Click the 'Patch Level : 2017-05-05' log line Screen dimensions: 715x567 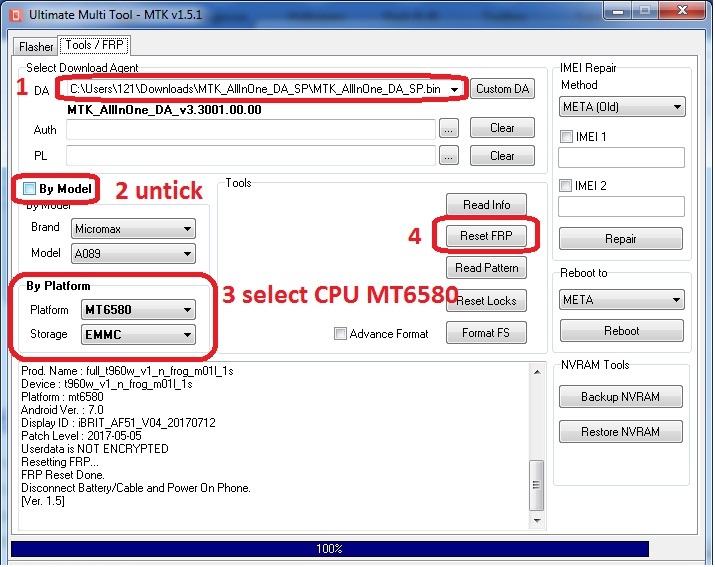click(82, 436)
